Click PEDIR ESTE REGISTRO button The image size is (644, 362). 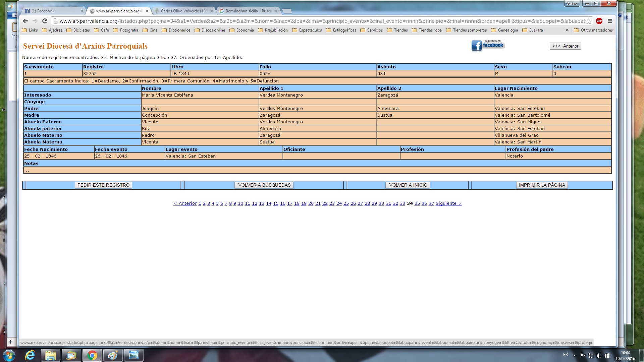[x=103, y=185]
